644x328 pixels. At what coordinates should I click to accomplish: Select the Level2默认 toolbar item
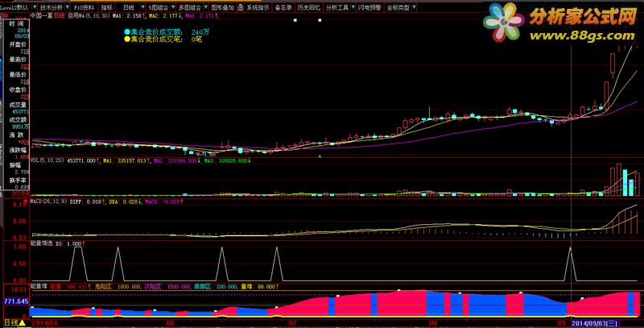(14, 7)
